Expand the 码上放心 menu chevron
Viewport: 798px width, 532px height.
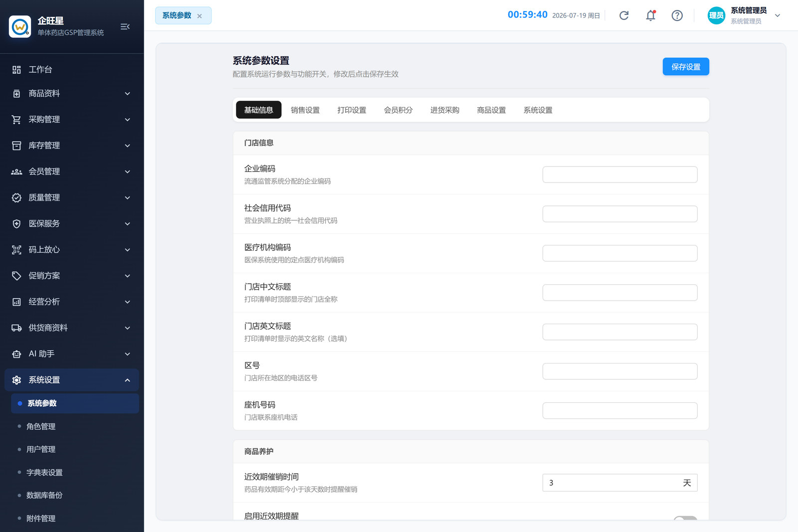click(x=127, y=250)
